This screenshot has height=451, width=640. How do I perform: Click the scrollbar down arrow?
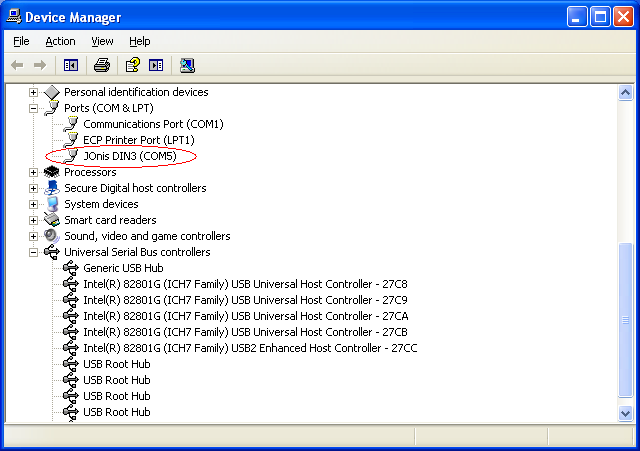[626, 413]
